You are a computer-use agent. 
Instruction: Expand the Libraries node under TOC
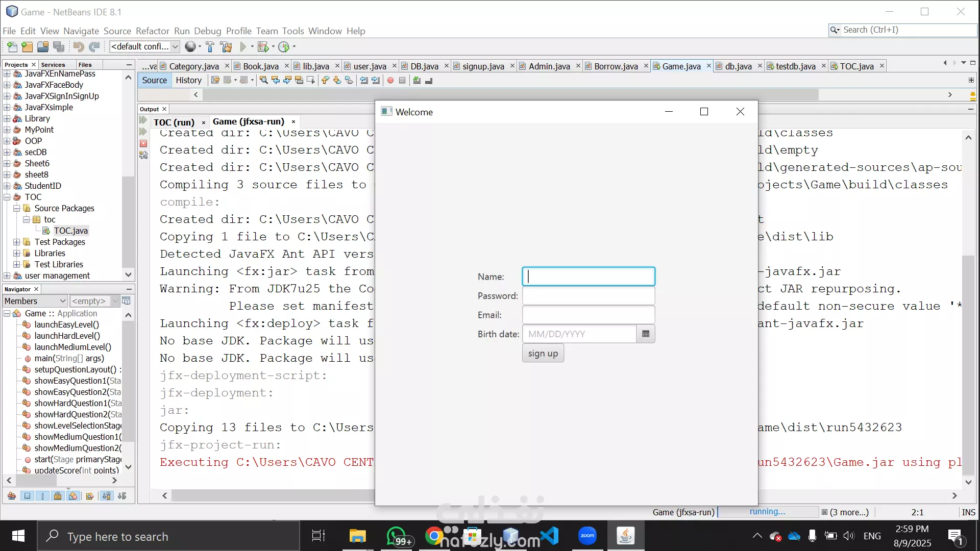(17, 253)
